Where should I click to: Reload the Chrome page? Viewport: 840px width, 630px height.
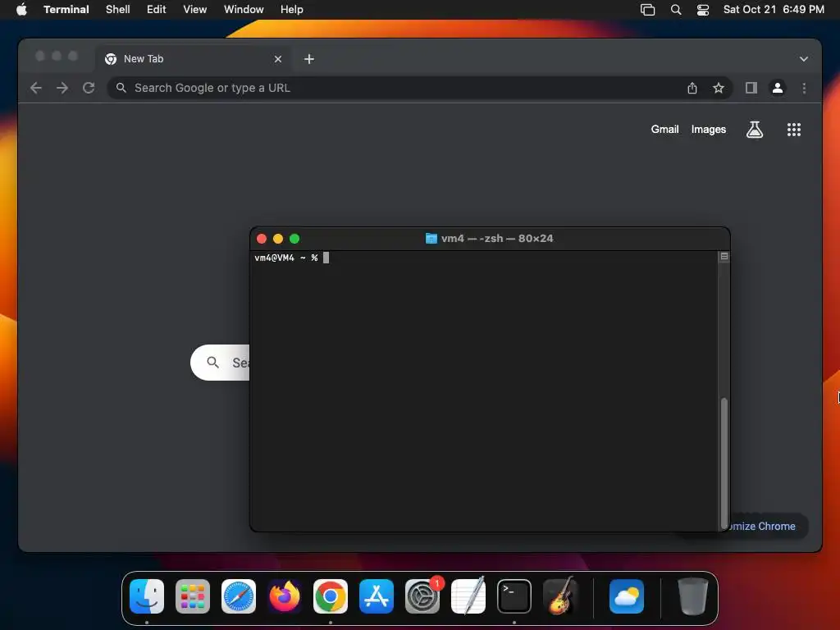click(89, 88)
